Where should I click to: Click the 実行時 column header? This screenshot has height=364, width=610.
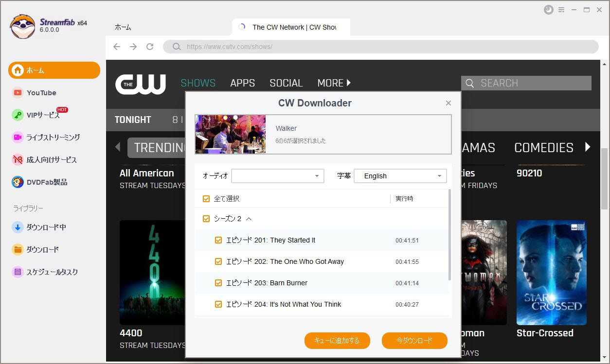coord(404,199)
